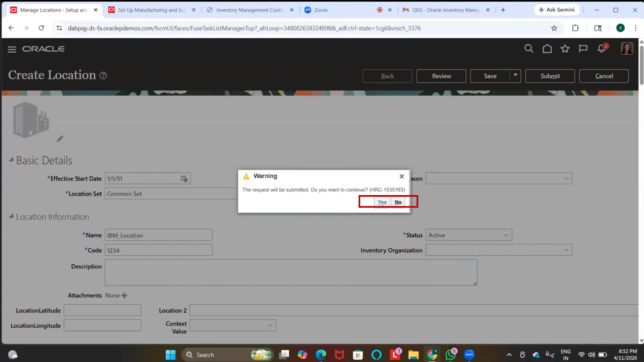
Task: Open notifications bell icon
Action: click(601, 49)
